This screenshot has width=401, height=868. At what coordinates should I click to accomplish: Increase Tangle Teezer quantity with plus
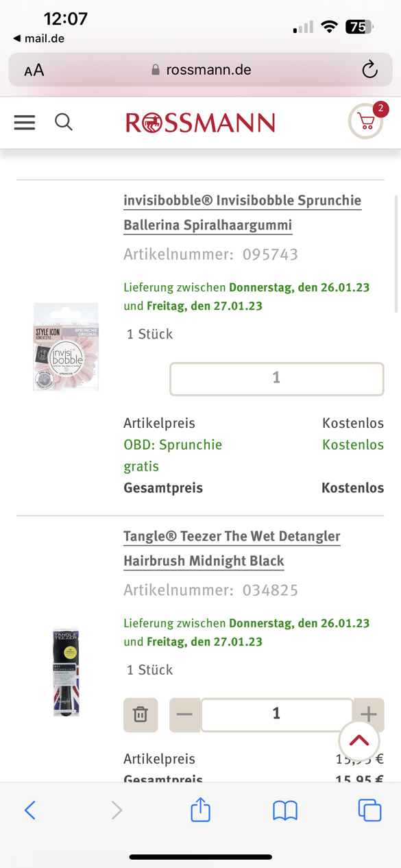[x=369, y=714]
